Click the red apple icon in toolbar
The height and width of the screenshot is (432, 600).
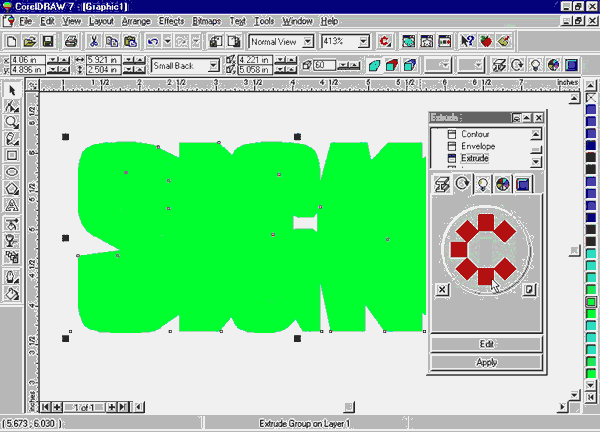click(x=486, y=41)
